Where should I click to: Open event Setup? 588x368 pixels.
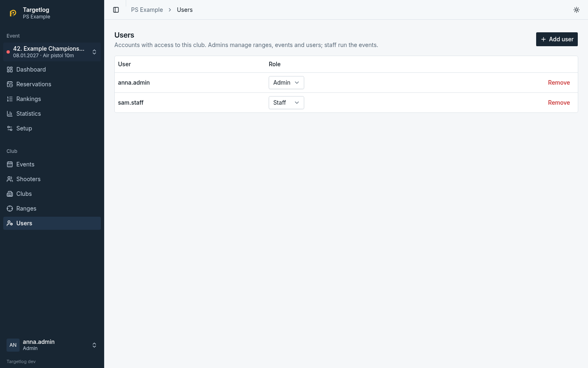pos(52,128)
